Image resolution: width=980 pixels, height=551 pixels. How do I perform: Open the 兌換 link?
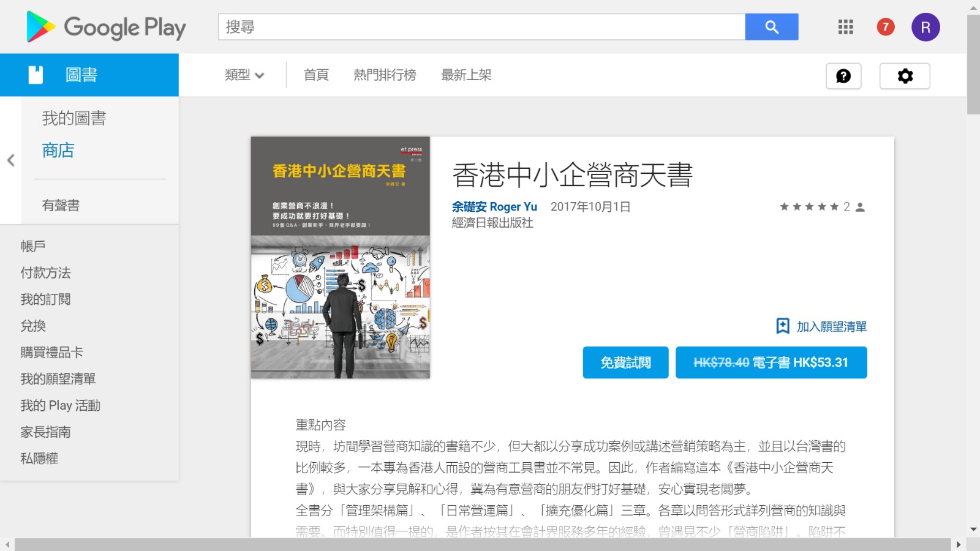[x=33, y=326]
